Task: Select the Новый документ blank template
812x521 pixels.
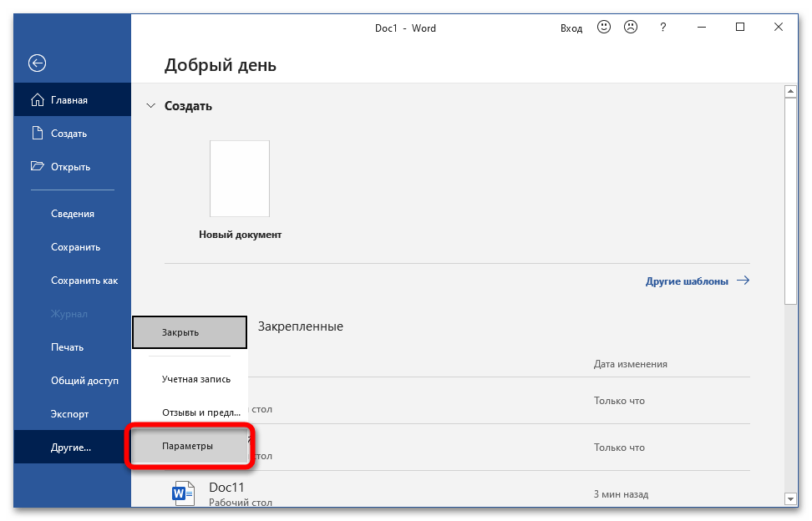Action: click(x=240, y=179)
